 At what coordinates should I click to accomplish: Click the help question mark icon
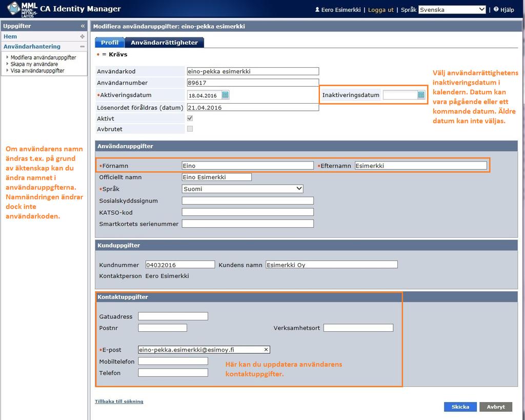point(496,9)
